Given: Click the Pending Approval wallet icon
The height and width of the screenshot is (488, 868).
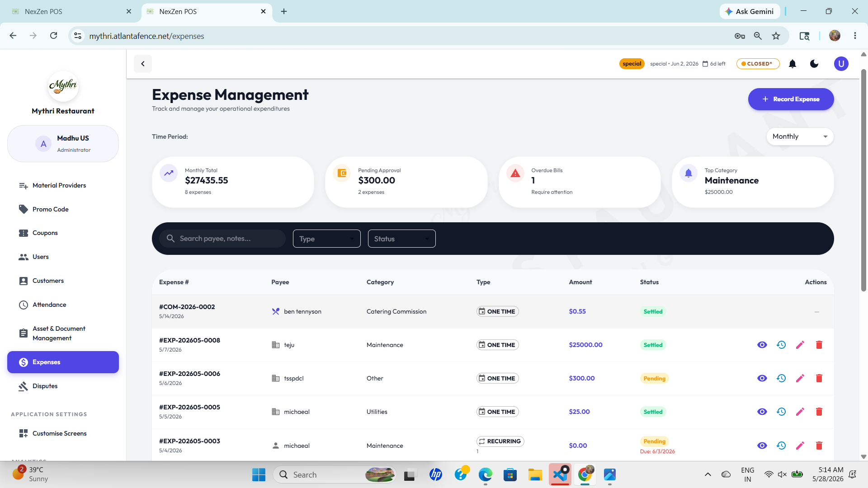Looking at the screenshot, I should click(x=342, y=173).
